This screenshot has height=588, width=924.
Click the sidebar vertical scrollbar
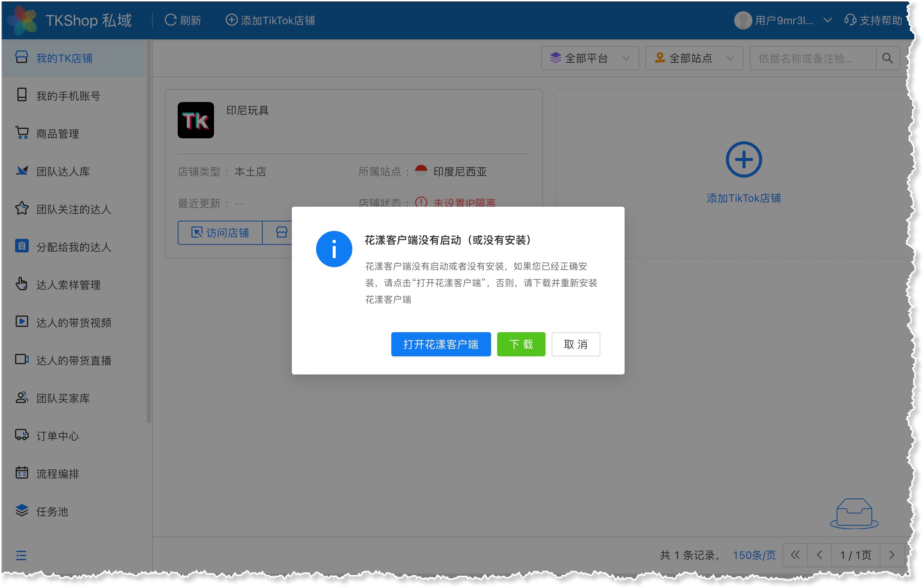[x=149, y=232]
